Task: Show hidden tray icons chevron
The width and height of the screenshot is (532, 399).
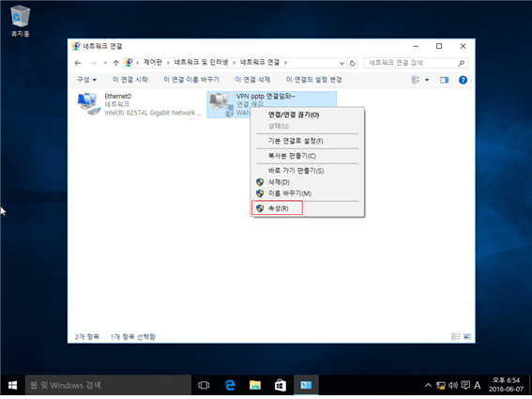Action: pos(428,386)
